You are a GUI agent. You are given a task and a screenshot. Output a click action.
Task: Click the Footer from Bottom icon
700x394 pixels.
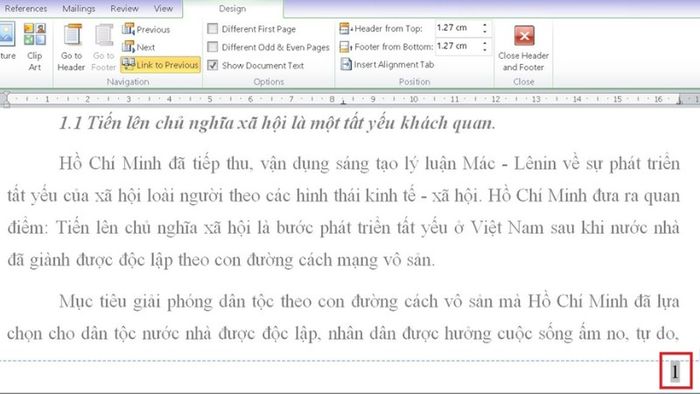pyautogui.click(x=345, y=46)
